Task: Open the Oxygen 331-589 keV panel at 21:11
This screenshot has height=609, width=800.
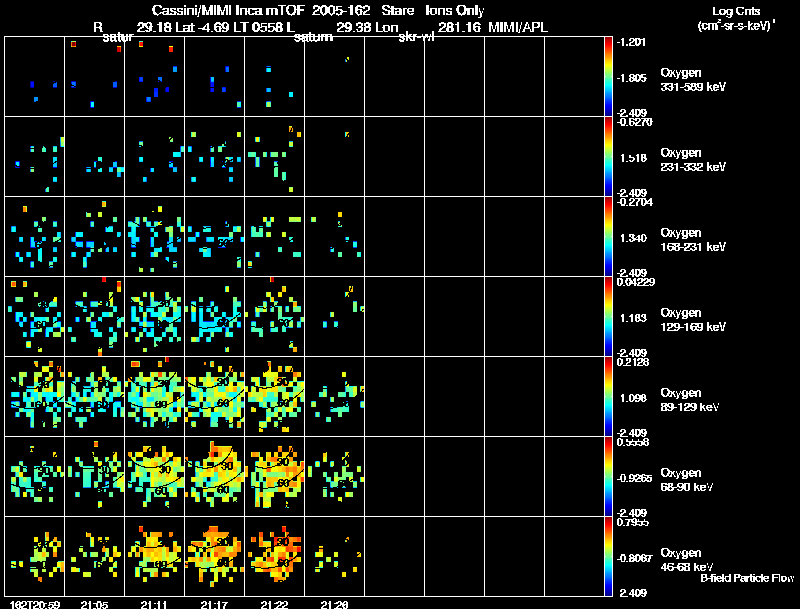Action: 155,77
